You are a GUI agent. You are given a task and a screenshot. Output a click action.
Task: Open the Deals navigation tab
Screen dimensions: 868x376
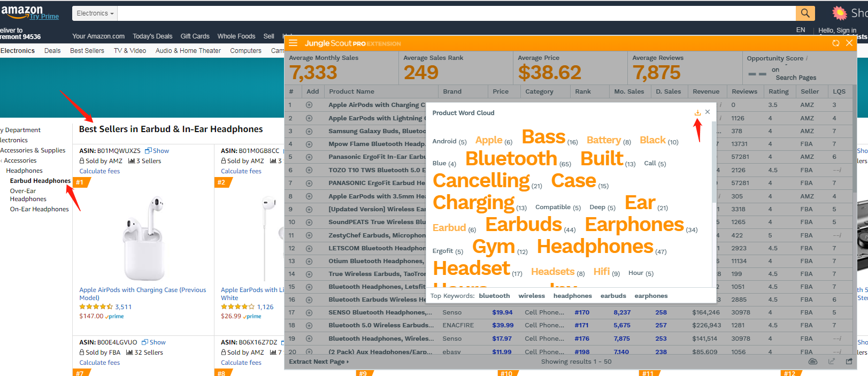(52, 51)
